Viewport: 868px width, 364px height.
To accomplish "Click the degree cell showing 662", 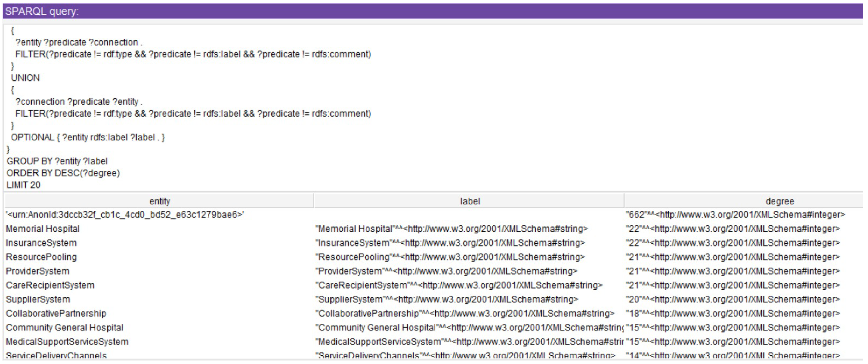I will coord(735,215).
